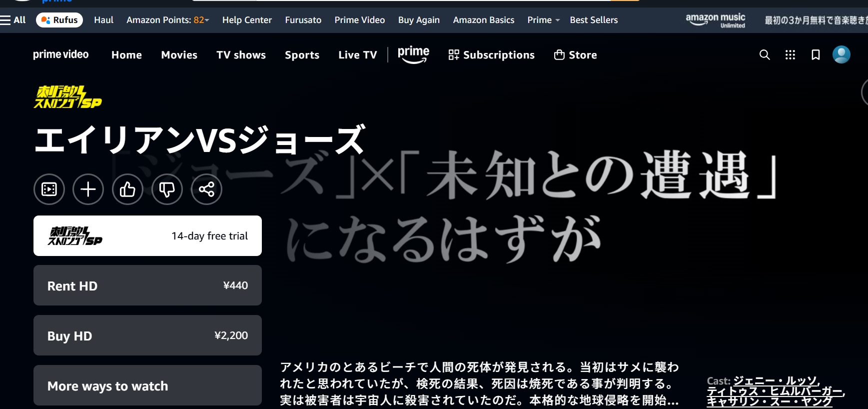Expand More ways to watch
This screenshot has width=868, height=409.
click(147, 385)
